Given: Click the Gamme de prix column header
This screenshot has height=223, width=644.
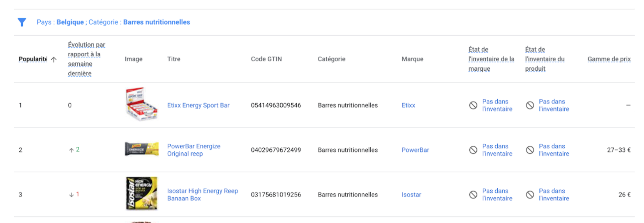Looking at the screenshot, I should click(x=609, y=59).
